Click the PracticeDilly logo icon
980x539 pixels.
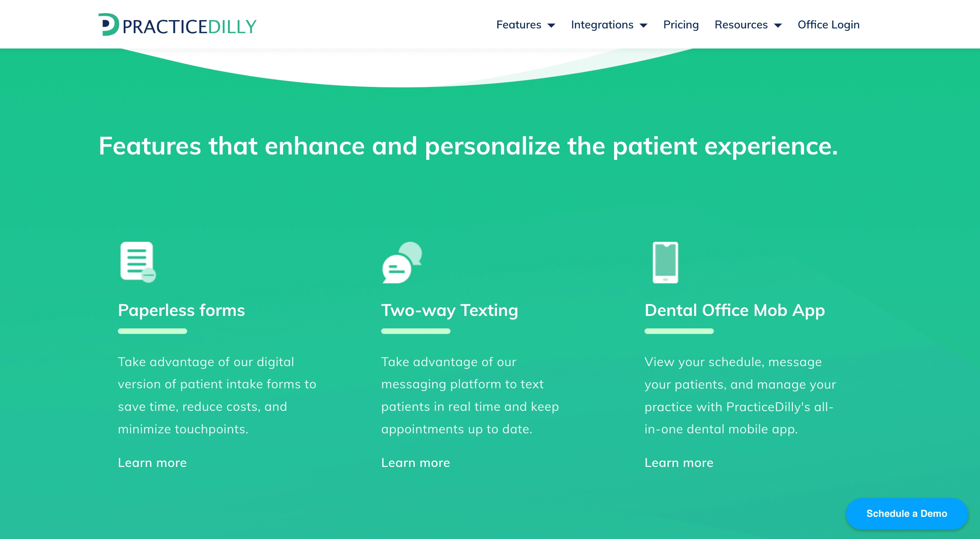coord(108,25)
